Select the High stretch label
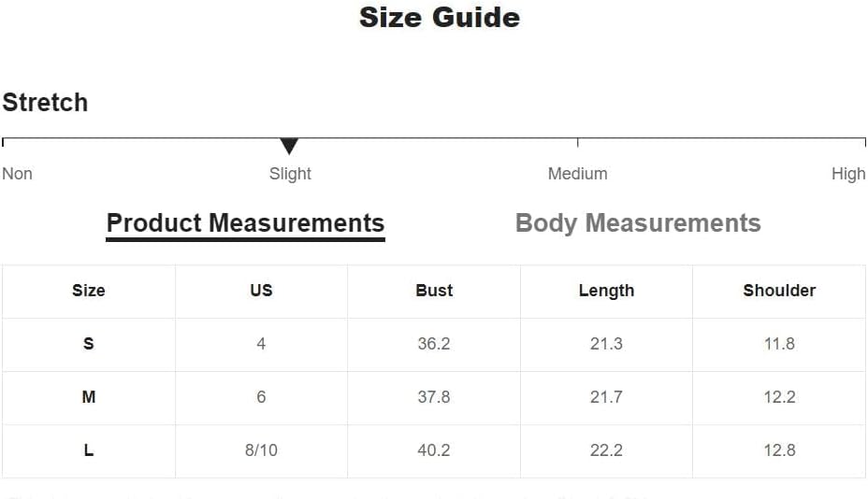 tap(848, 174)
